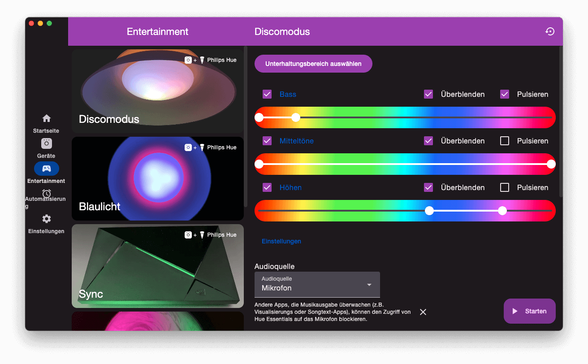
Task: Go to the Einstellungen navigation label
Action: tap(46, 231)
